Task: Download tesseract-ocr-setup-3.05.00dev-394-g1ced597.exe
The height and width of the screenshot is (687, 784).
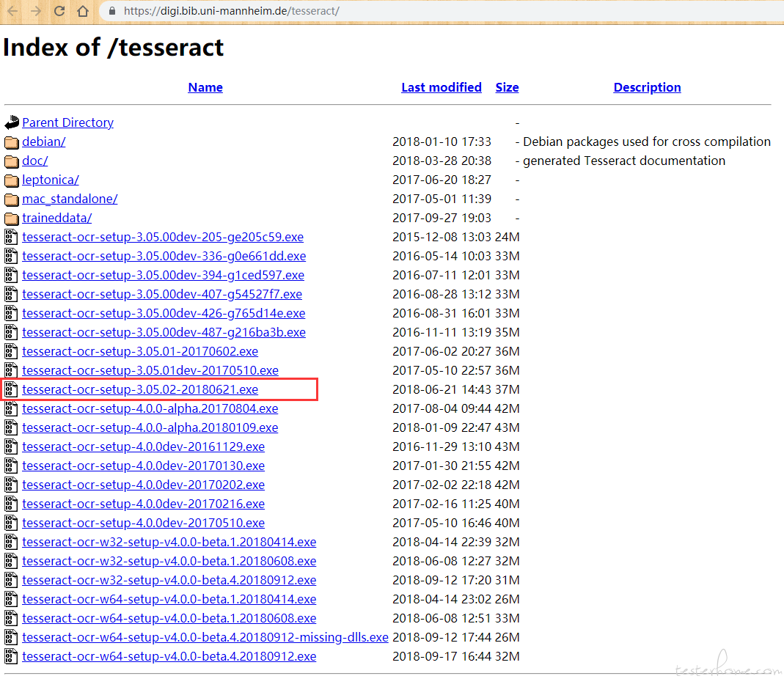Action: point(163,275)
